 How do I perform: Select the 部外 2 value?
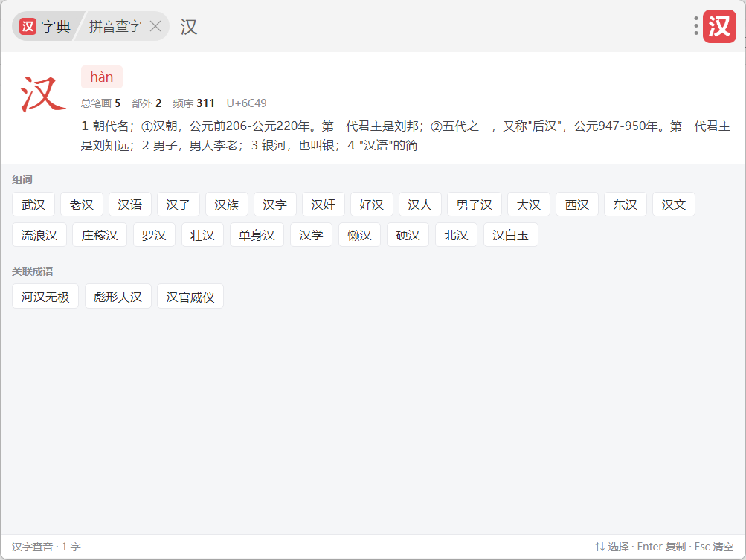147,103
